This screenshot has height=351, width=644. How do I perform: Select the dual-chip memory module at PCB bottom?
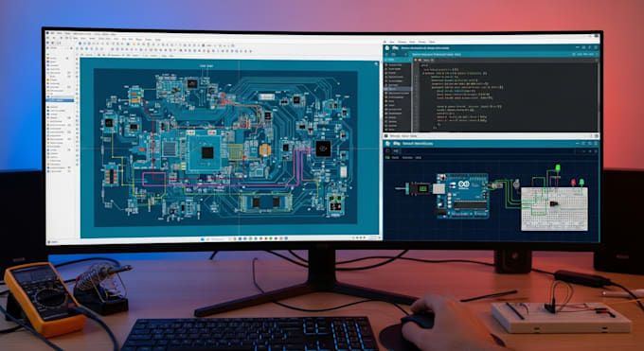point(266,202)
